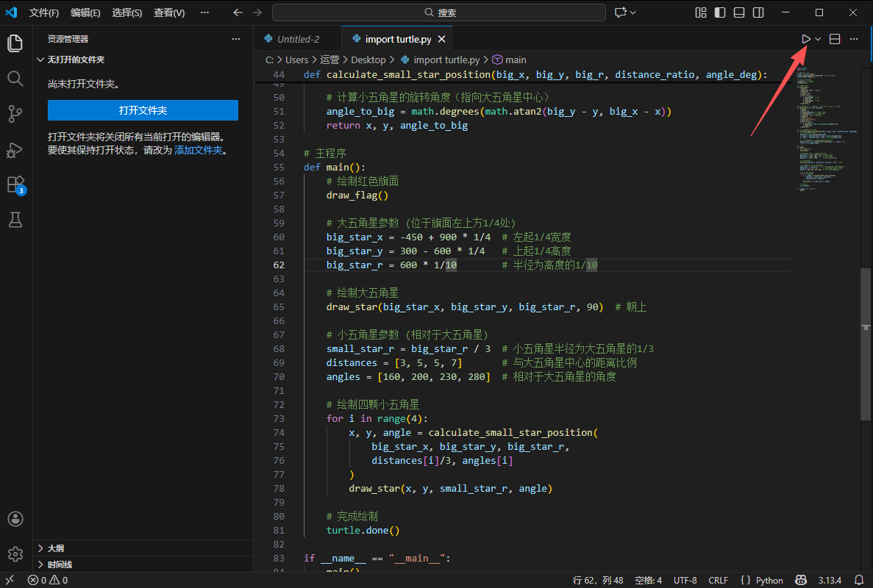This screenshot has width=873, height=588.
Task: Open the Extensions view with badge
Action: click(15, 184)
